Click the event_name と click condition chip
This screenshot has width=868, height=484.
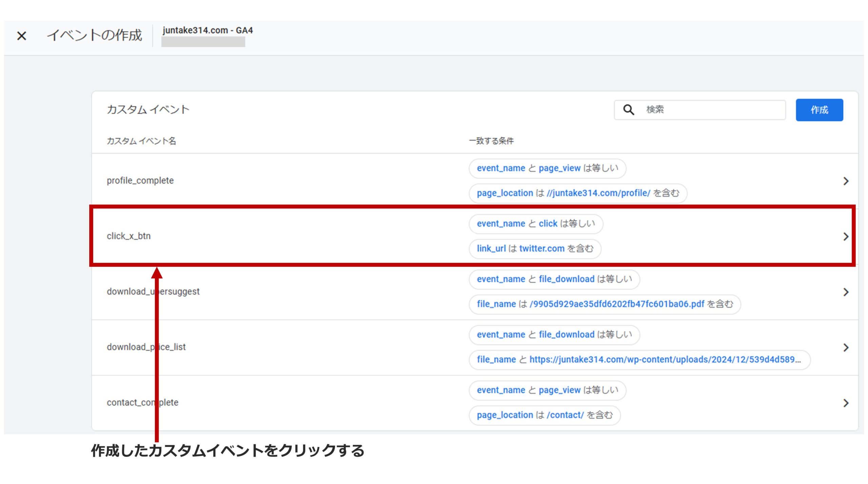tap(535, 224)
